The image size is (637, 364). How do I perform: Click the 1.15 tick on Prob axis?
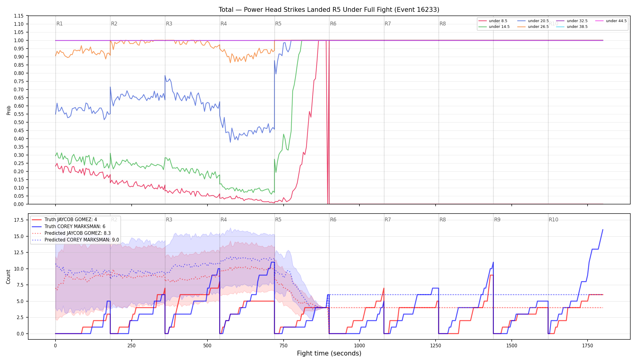tap(19, 16)
